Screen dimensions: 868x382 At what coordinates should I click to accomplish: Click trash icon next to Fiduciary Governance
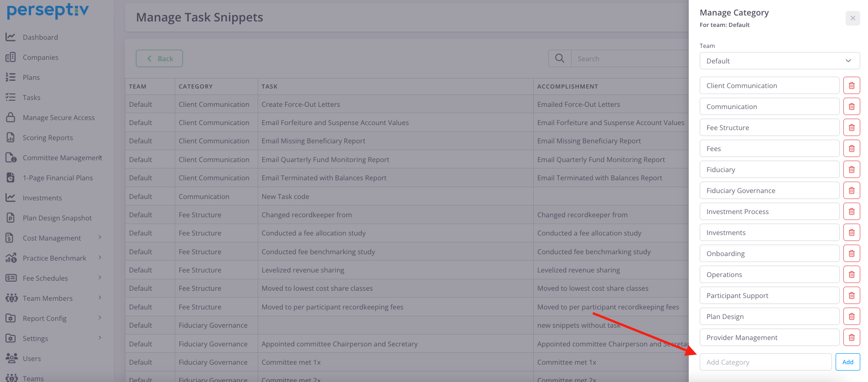(851, 191)
